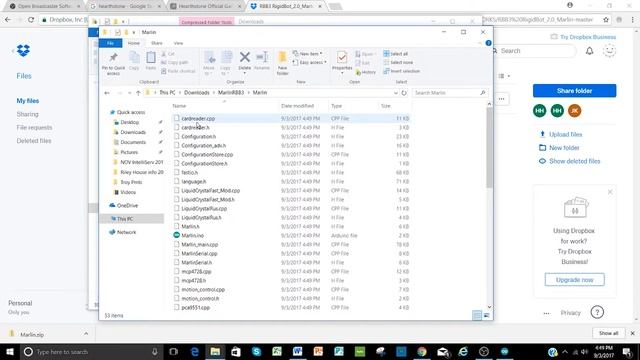The height and width of the screenshot is (360, 640).
Task: Delete the selected file via ribbon X icon
Action: 244,61
